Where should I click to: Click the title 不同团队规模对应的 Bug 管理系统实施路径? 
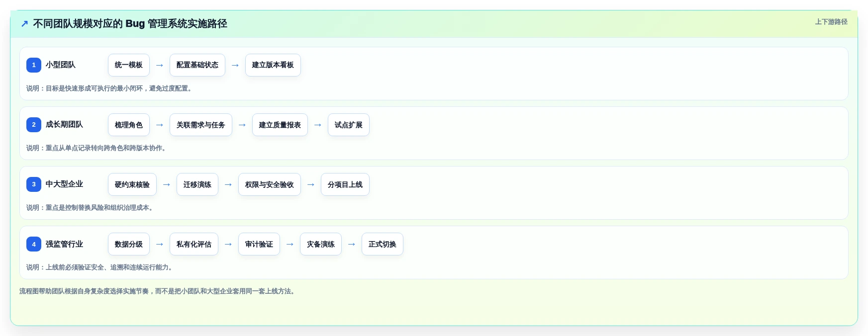click(x=130, y=23)
